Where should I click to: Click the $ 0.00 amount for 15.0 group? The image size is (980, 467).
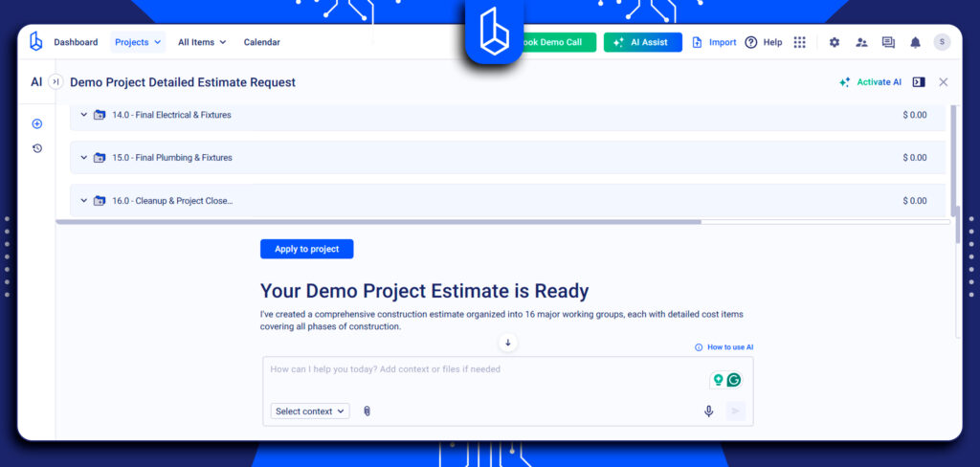point(914,158)
